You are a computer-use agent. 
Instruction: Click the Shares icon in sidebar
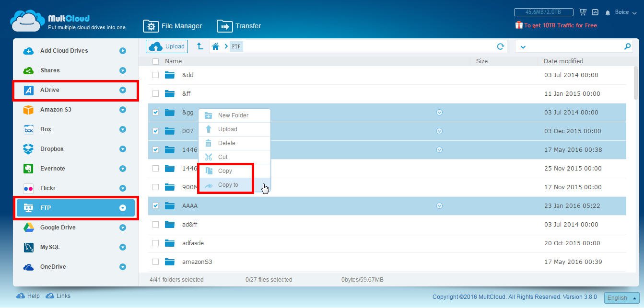[28, 70]
